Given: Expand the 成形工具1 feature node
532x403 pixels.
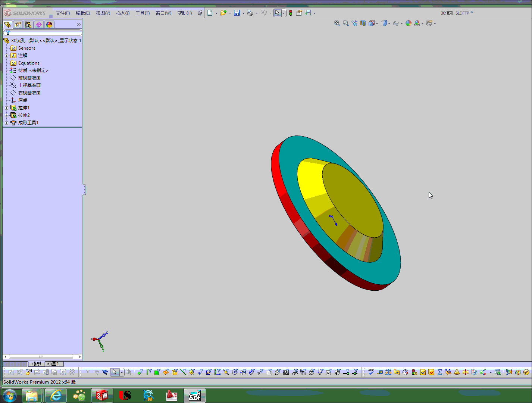Looking at the screenshot, I should click(6, 123).
